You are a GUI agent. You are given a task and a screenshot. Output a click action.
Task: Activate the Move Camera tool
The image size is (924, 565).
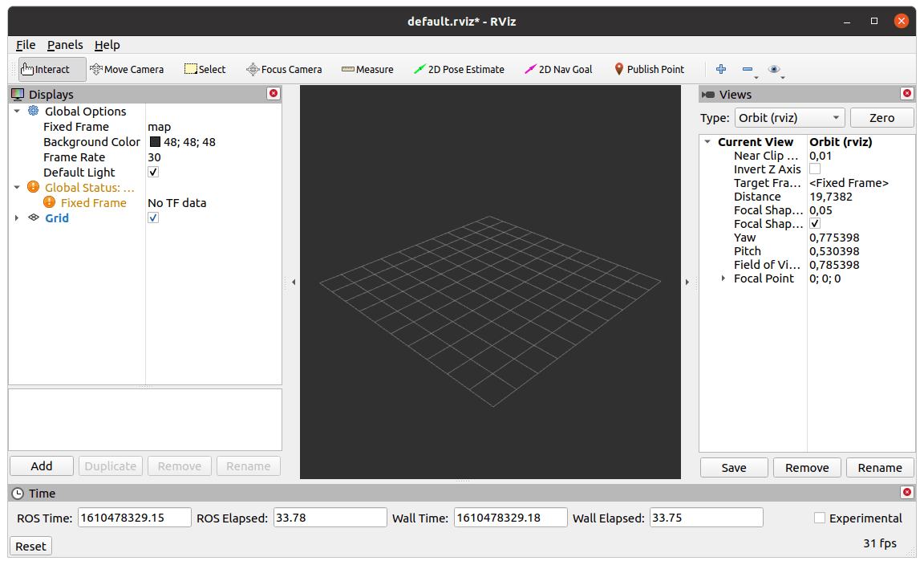click(127, 70)
